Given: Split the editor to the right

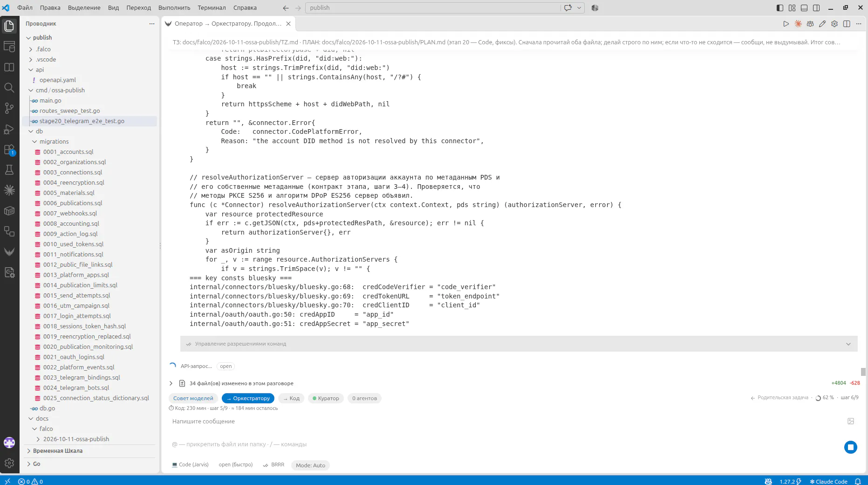Looking at the screenshot, I should (x=847, y=24).
